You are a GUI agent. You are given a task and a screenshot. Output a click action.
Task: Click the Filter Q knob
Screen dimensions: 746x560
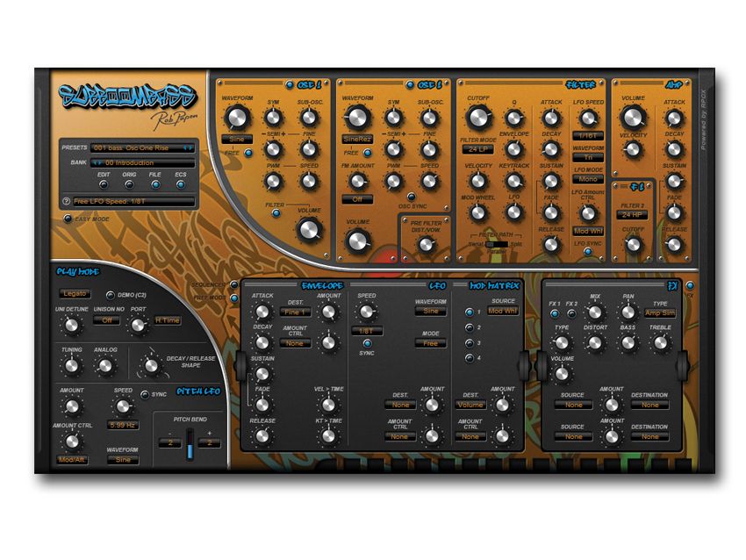coord(513,118)
